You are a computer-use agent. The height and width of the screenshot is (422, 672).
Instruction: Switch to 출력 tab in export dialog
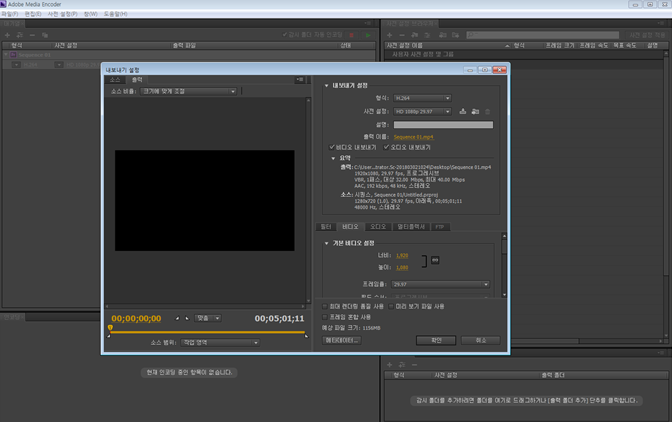(x=137, y=80)
